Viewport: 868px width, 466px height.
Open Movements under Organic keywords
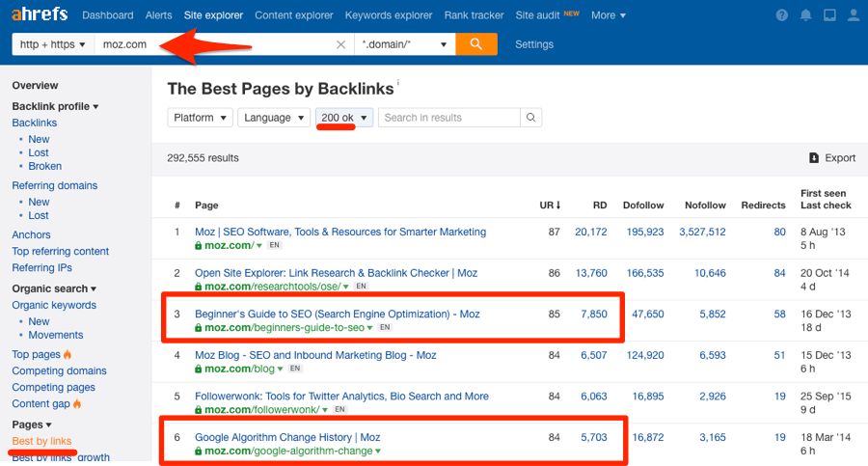[x=55, y=335]
